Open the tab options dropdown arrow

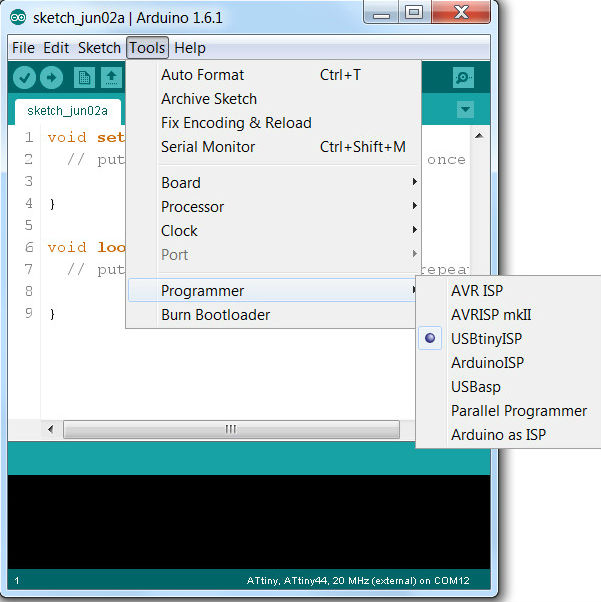coord(465,109)
